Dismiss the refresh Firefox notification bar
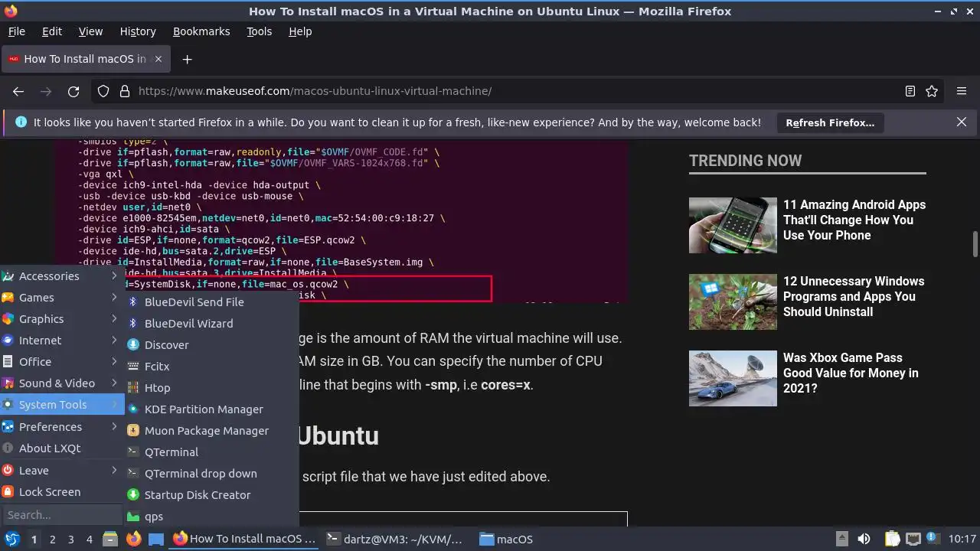 point(962,122)
